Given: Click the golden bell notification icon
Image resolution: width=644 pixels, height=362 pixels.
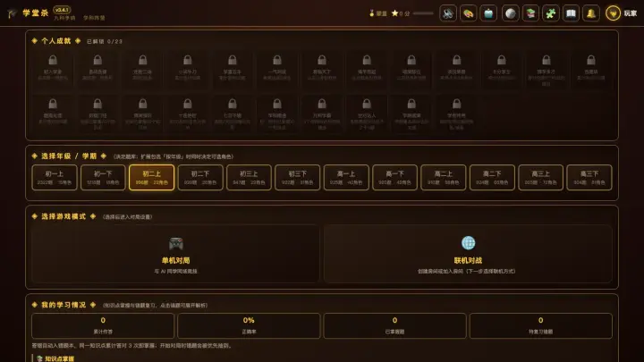Looking at the screenshot, I should pos(591,13).
